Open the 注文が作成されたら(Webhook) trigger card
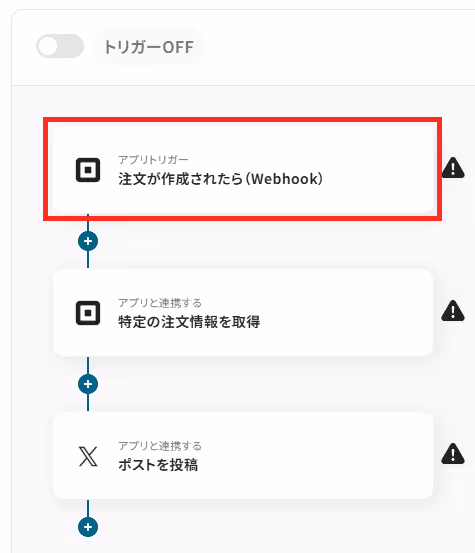This screenshot has width=475, height=553. 243,170
